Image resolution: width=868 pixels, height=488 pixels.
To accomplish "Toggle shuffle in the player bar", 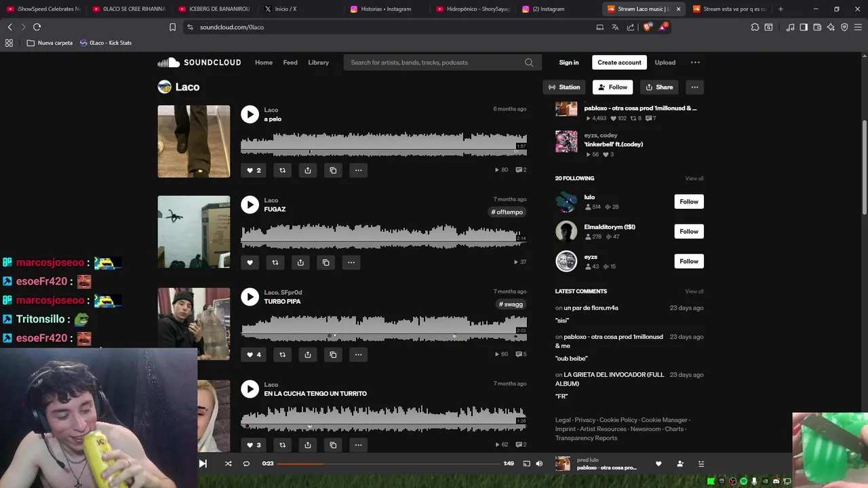I will (228, 464).
